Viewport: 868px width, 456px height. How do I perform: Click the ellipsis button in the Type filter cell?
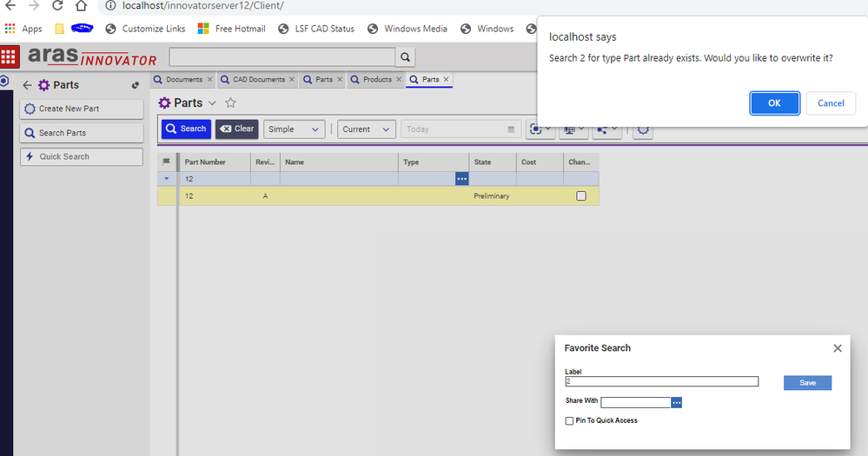click(461, 178)
